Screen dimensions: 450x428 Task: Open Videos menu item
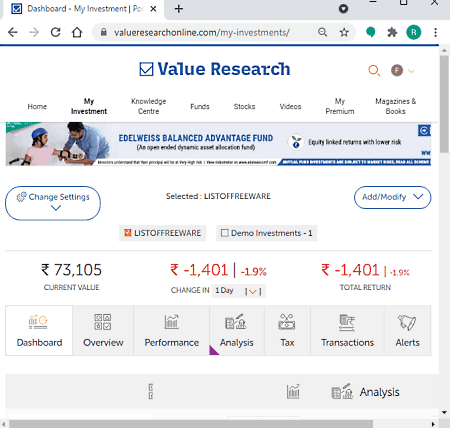tap(290, 107)
